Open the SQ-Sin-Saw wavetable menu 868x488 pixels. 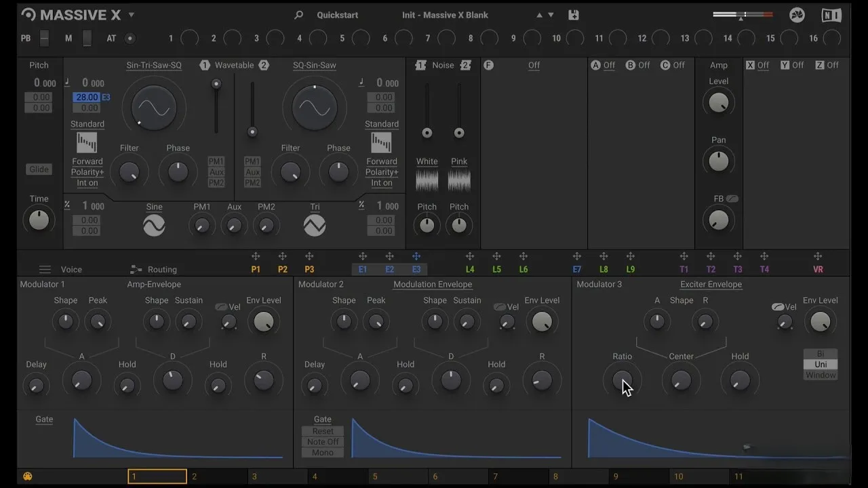click(x=315, y=65)
